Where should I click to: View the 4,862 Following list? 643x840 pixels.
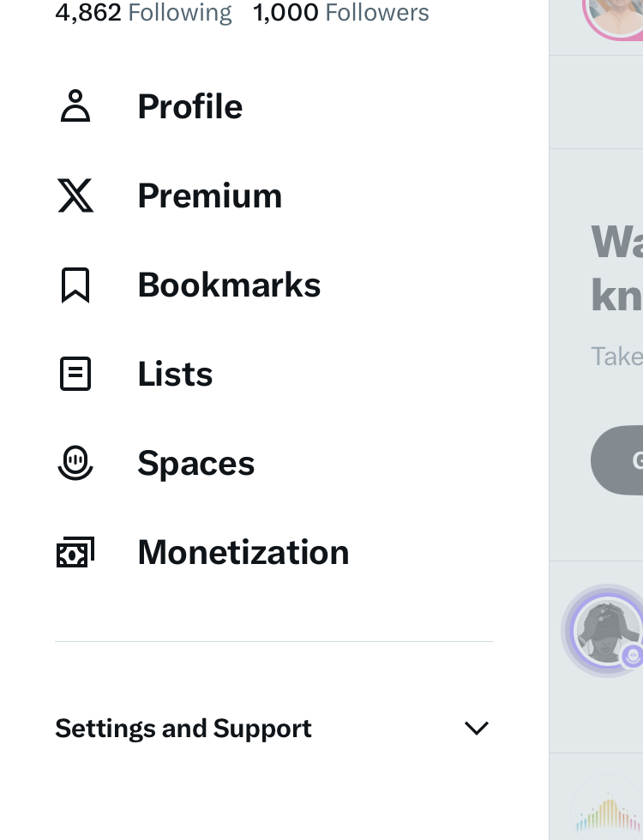143,13
